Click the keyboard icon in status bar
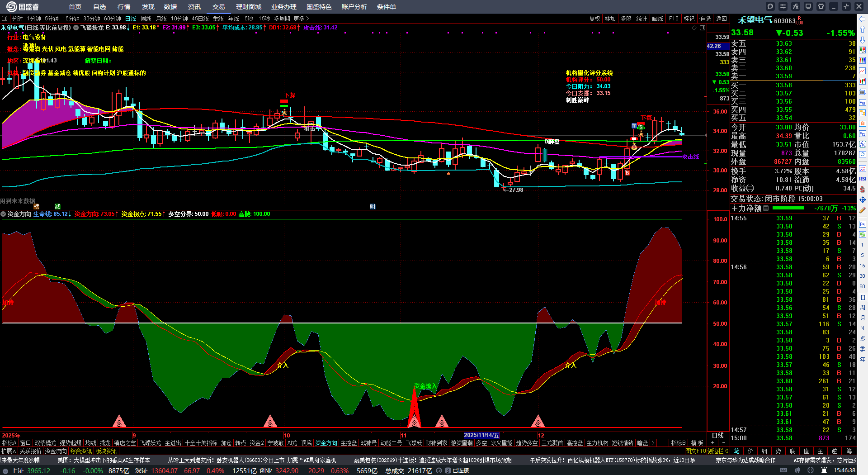Viewport: 868px width, 475px height. pyautogui.click(x=783, y=470)
